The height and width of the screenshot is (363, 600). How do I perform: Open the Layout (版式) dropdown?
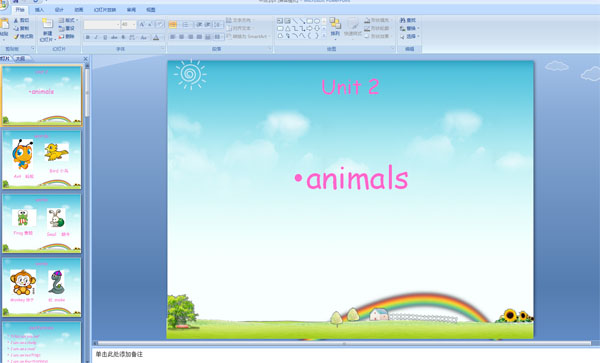point(68,20)
